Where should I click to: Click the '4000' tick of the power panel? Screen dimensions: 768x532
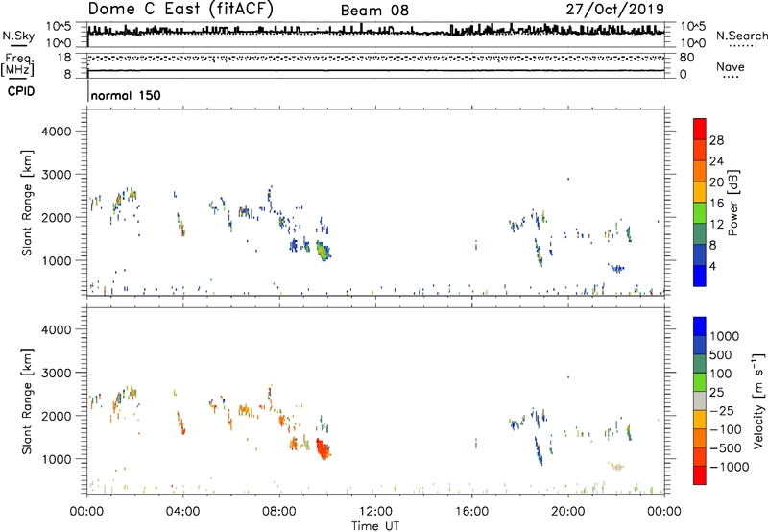click(x=57, y=132)
